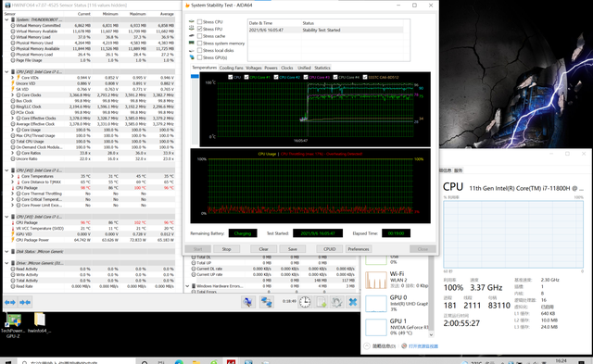Click Clear button in AIDA64

tap(263, 249)
